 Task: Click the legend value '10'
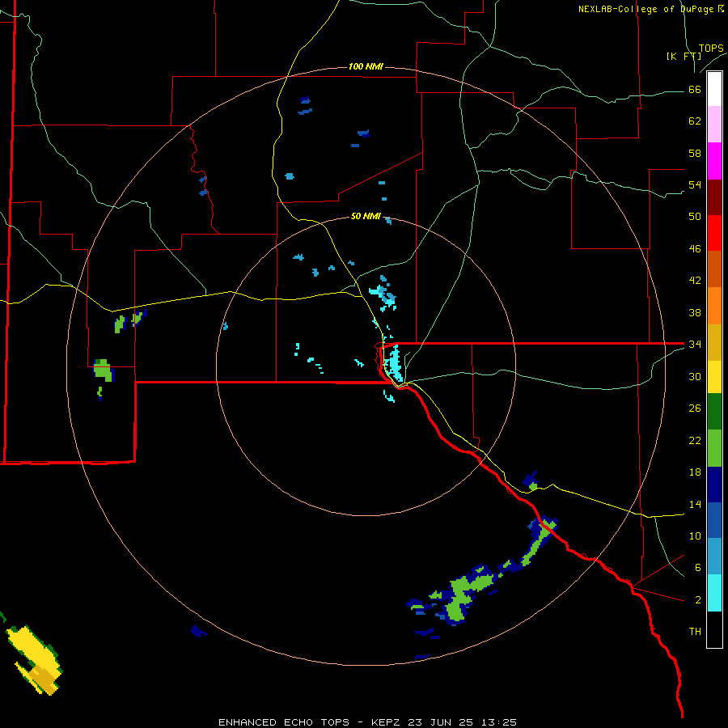point(695,535)
